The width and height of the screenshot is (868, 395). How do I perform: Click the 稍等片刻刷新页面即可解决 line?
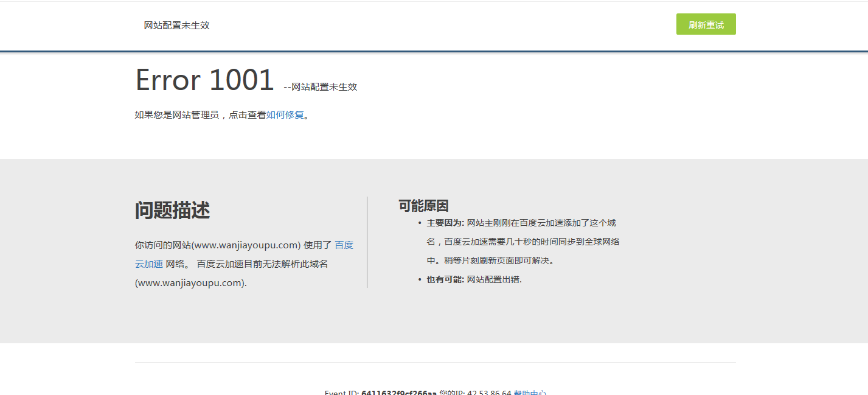click(499, 260)
